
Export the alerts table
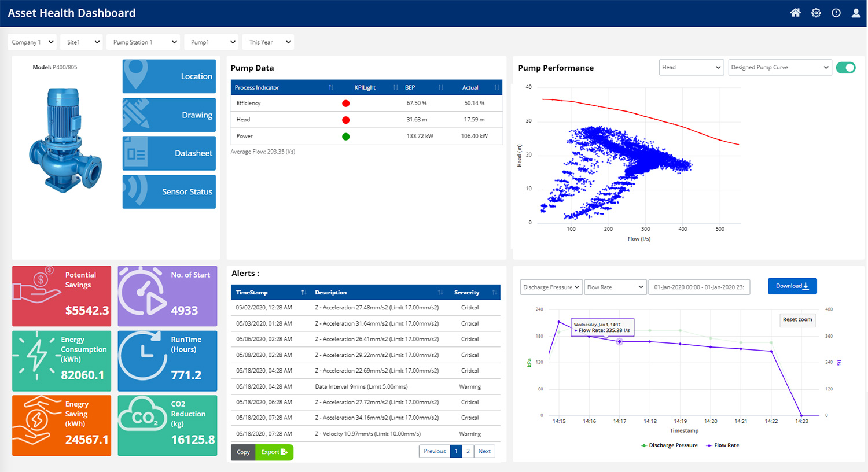tap(274, 452)
